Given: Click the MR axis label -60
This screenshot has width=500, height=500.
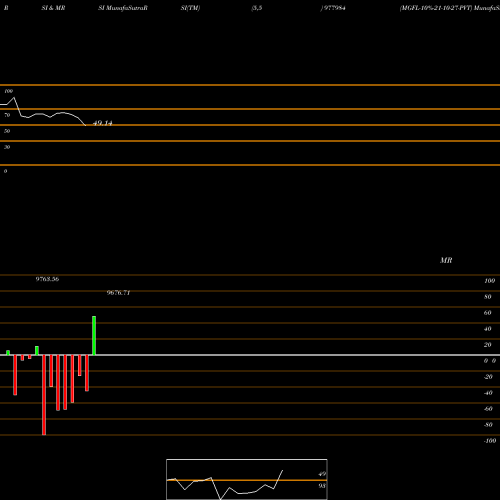Looking at the screenshot, I should 488,409.
